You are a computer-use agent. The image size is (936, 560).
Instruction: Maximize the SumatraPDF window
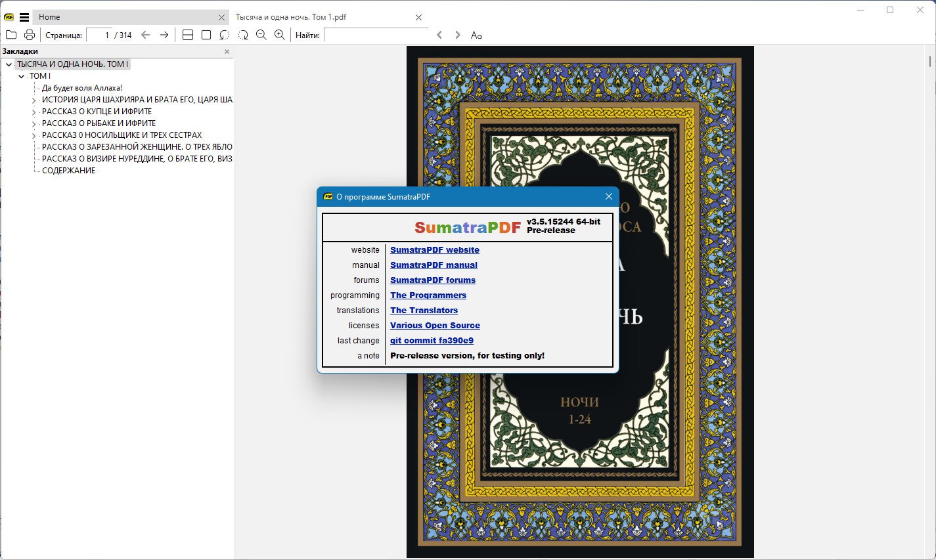click(890, 10)
